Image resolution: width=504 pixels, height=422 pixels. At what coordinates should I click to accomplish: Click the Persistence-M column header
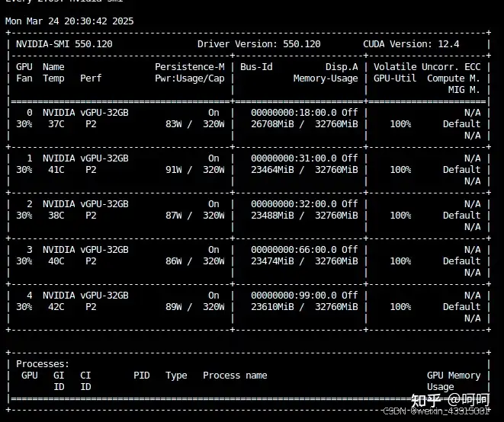[x=190, y=67]
